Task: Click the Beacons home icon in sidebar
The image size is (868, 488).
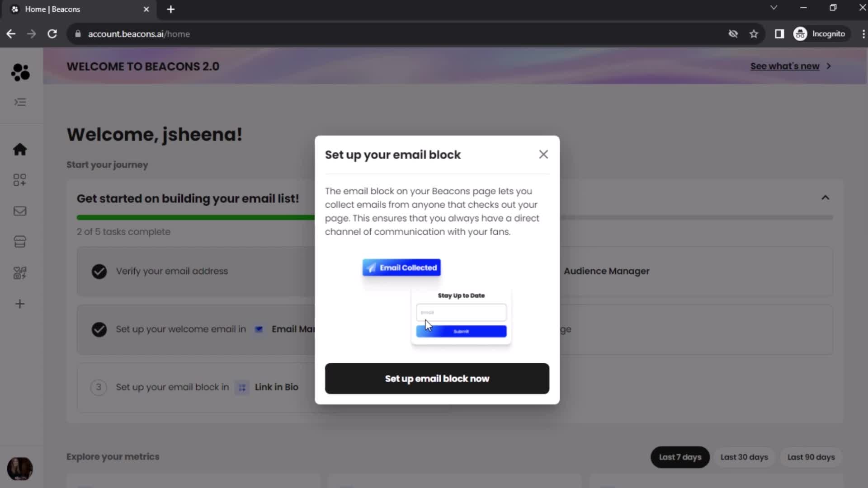Action: (x=20, y=150)
